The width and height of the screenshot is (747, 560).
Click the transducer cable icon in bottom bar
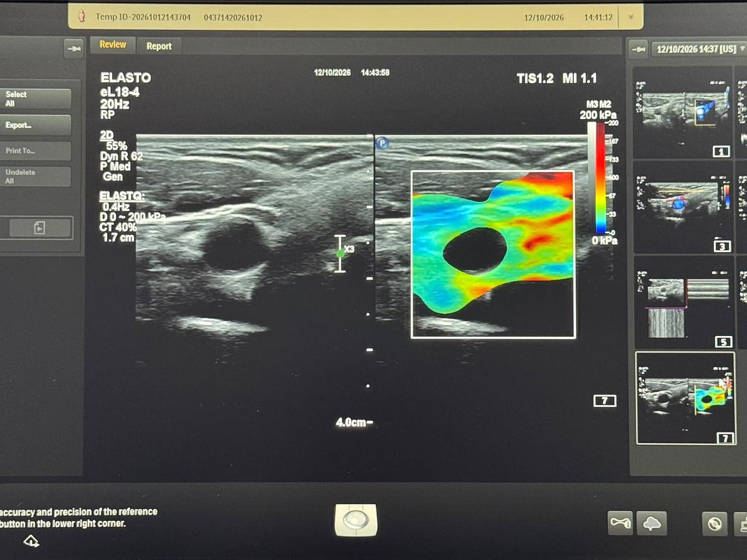point(620,524)
